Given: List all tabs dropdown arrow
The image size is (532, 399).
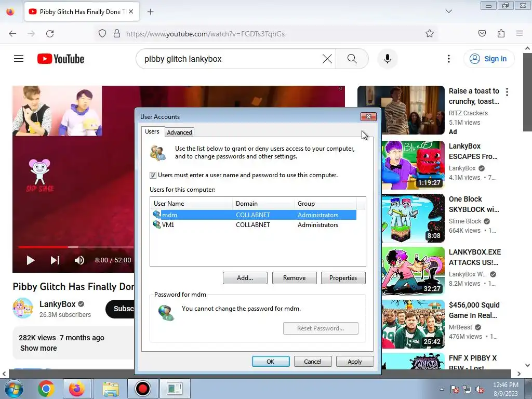Looking at the screenshot, I should 448,11.
